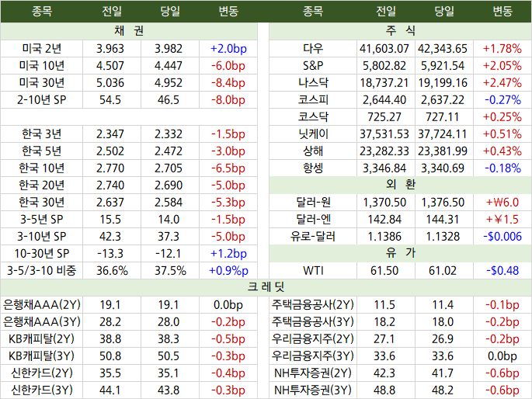Screen dimensions: 532x399
Task: Click 10-30년 SP change +1.2bp
Action: (x=228, y=254)
